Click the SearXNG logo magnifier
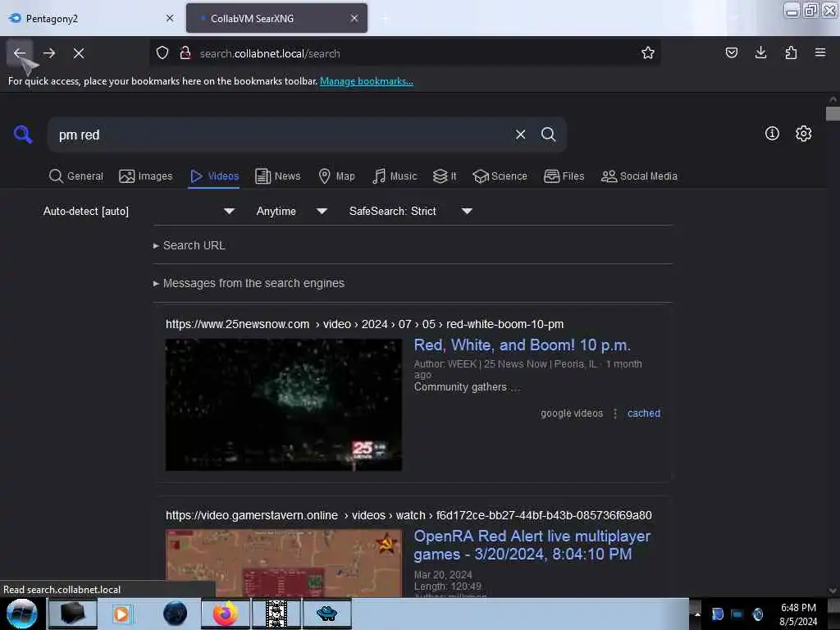The image size is (840, 630). (23, 134)
